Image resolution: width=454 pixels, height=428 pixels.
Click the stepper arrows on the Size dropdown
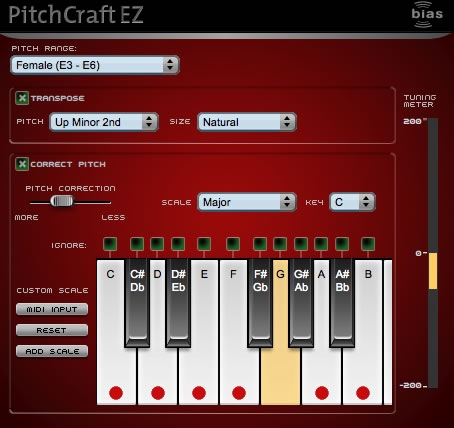(x=286, y=122)
